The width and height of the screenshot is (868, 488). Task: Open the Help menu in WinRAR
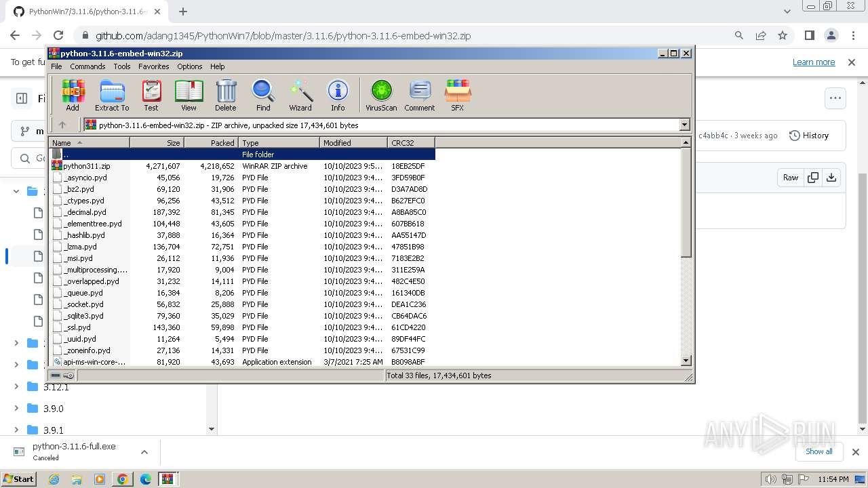217,66
